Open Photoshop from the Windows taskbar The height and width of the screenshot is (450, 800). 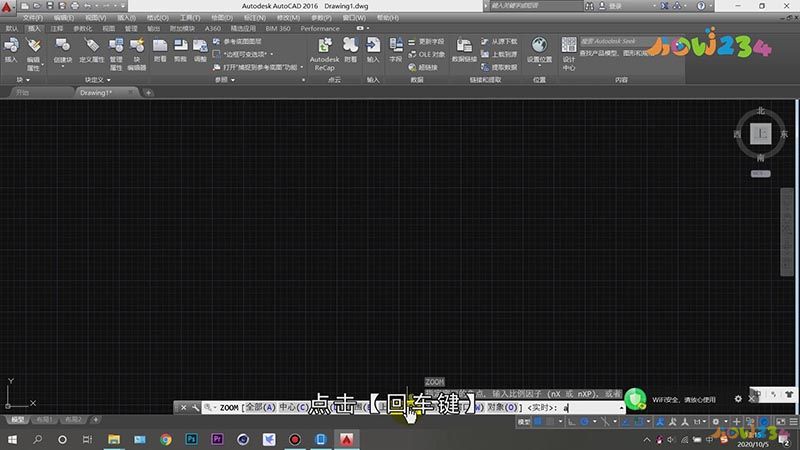pyautogui.click(x=191, y=439)
